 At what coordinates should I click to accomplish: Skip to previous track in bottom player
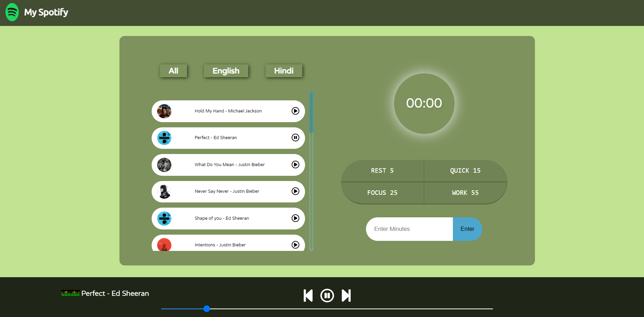(x=308, y=296)
